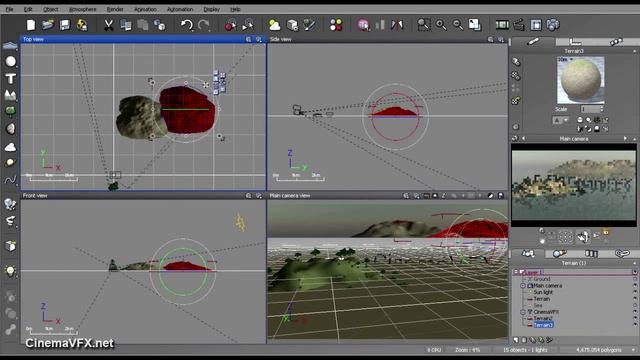Open the Object menu
Image resolution: width=640 pixels, height=360 pixels.
(x=51, y=9)
